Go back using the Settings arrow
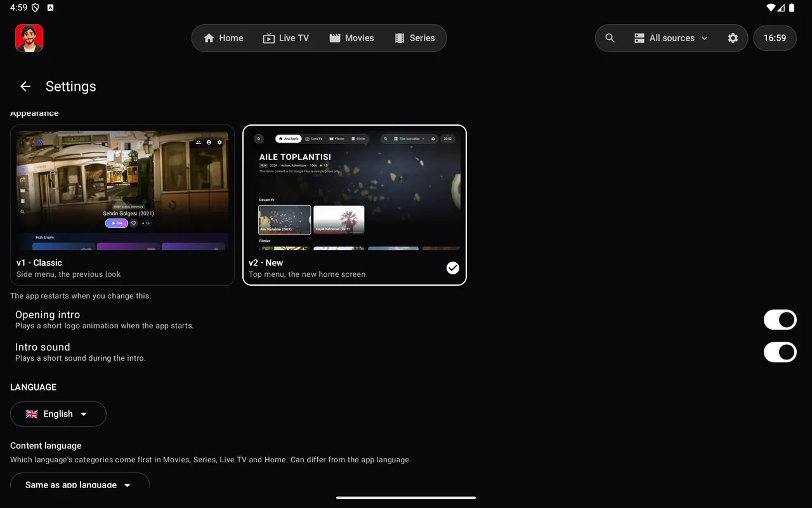812x508 pixels. (x=25, y=86)
